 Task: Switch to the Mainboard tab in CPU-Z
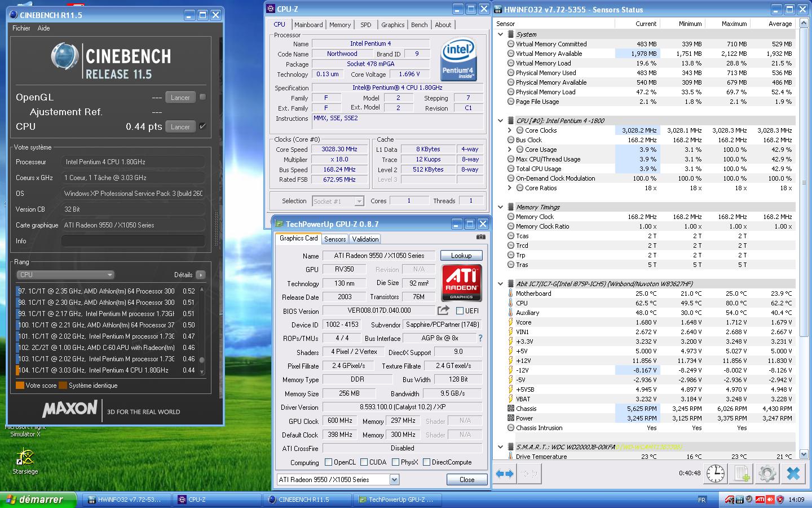click(308, 25)
